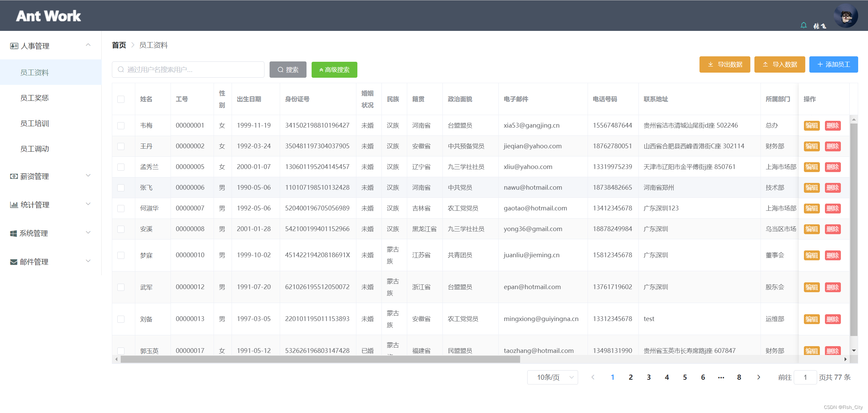Tick the checkbox for employee 韦梅
The image size is (868, 413).
pos(121,126)
